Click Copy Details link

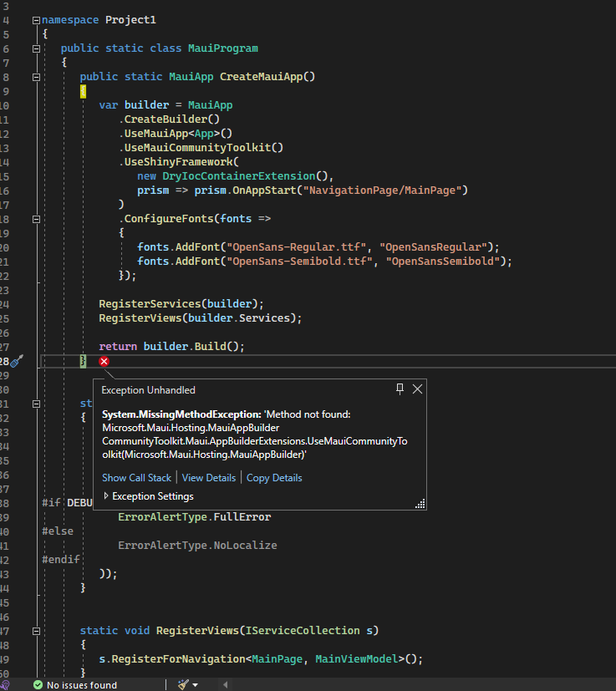click(274, 478)
